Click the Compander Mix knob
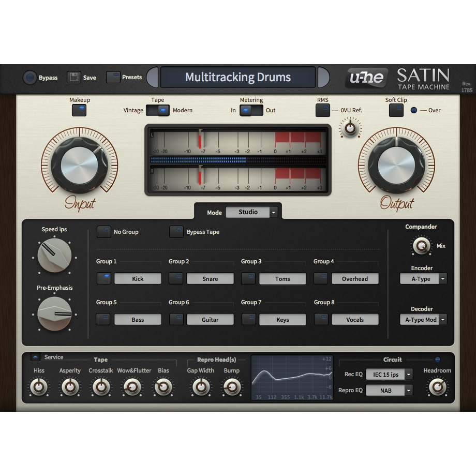Viewport: 476px width, 476px height. pos(421,246)
